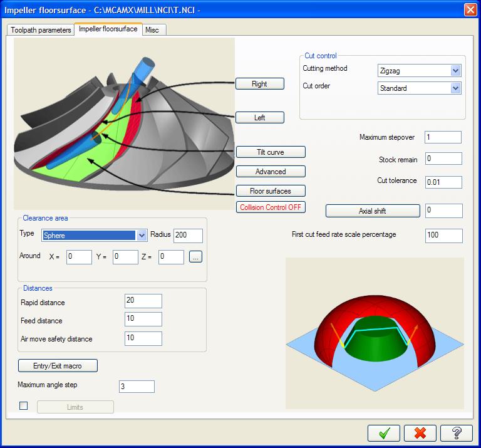Switch to the Toolpath parameters tab
Screen dimensions: 481x448
pyautogui.click(x=41, y=30)
